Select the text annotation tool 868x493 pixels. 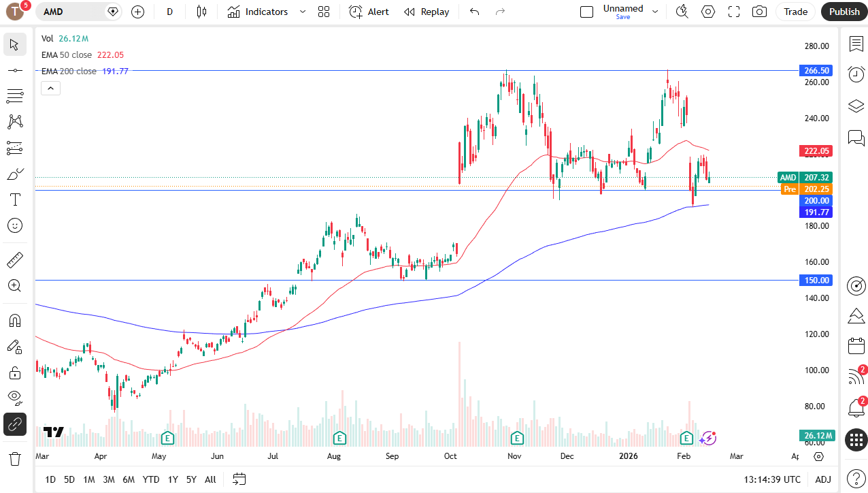click(x=14, y=200)
